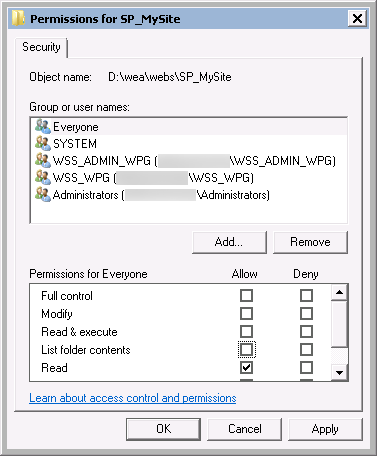Check Deny for Modify
377x456 pixels.
pyautogui.click(x=306, y=314)
